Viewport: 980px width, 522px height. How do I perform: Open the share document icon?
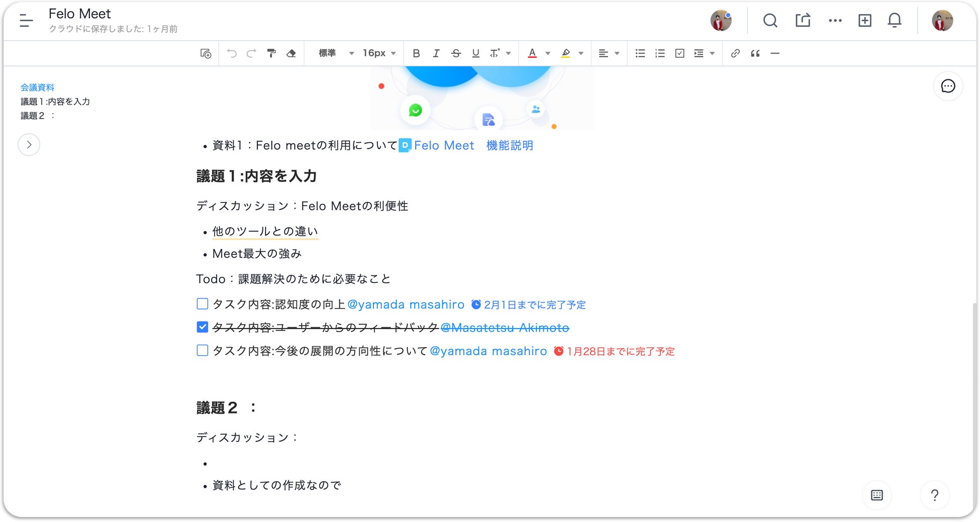point(803,21)
